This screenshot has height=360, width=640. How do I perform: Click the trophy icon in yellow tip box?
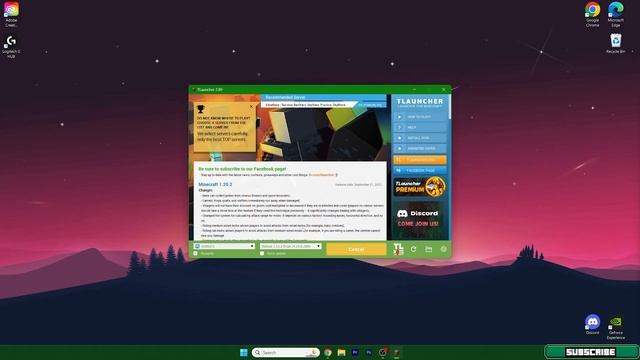click(200, 109)
